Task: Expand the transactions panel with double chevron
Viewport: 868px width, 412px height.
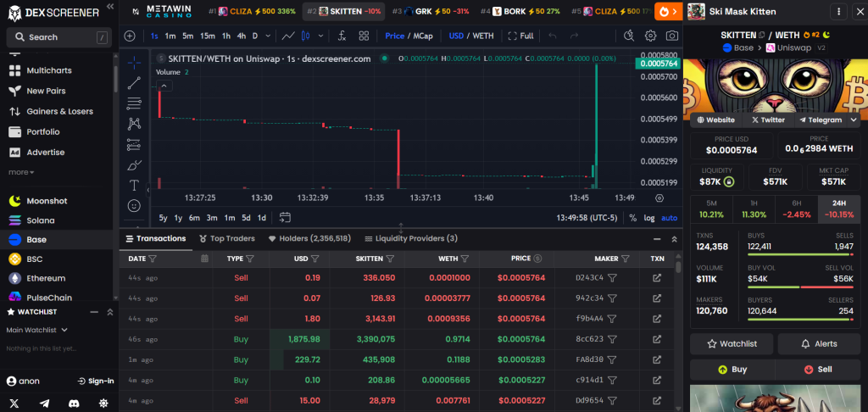Action: pos(674,239)
